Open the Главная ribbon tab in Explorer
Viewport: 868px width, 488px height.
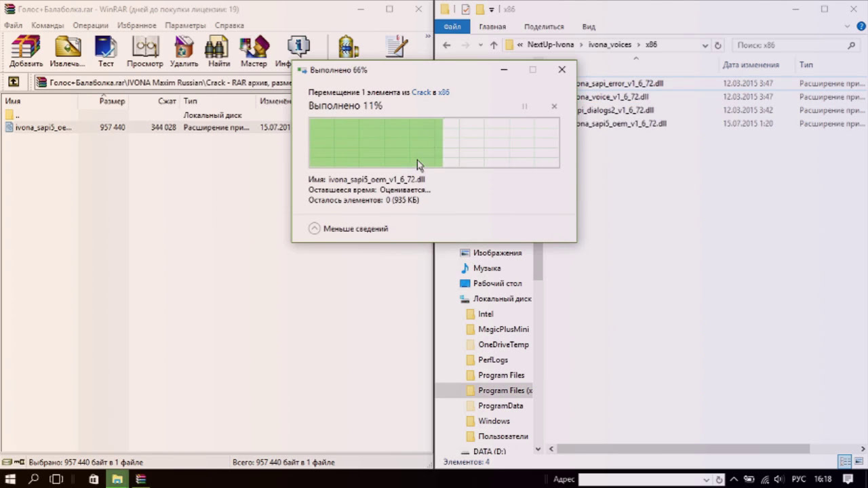point(492,26)
